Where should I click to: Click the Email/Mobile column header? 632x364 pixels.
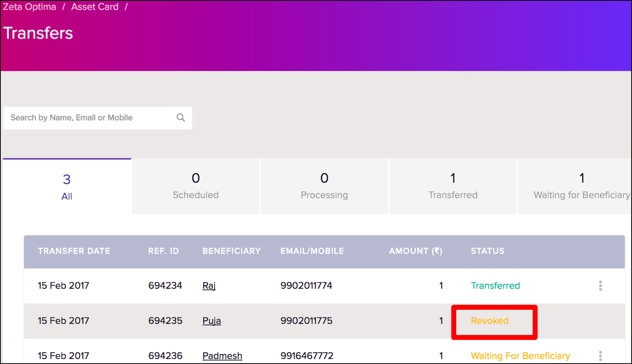(x=312, y=251)
